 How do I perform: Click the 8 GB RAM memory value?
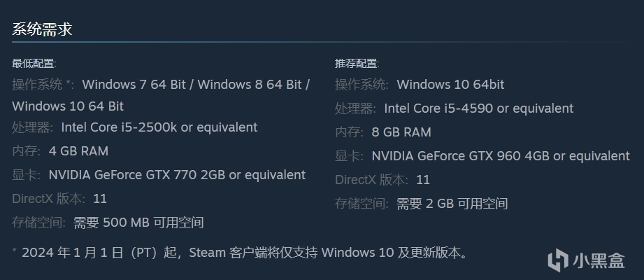pyautogui.click(x=401, y=132)
